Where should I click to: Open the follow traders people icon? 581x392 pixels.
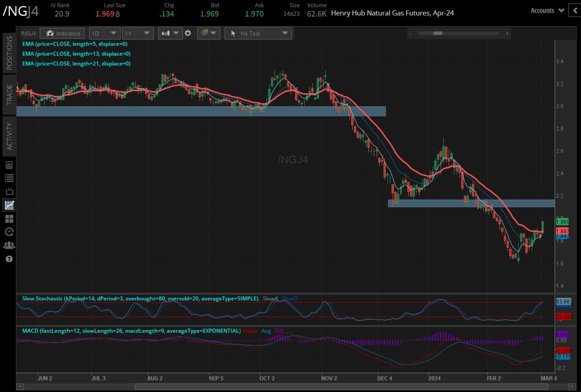click(9, 245)
